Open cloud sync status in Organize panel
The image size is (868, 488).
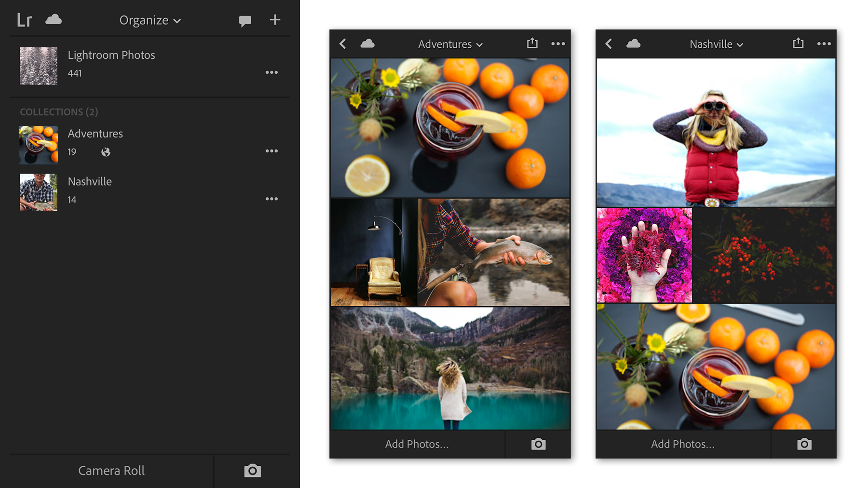coord(54,19)
